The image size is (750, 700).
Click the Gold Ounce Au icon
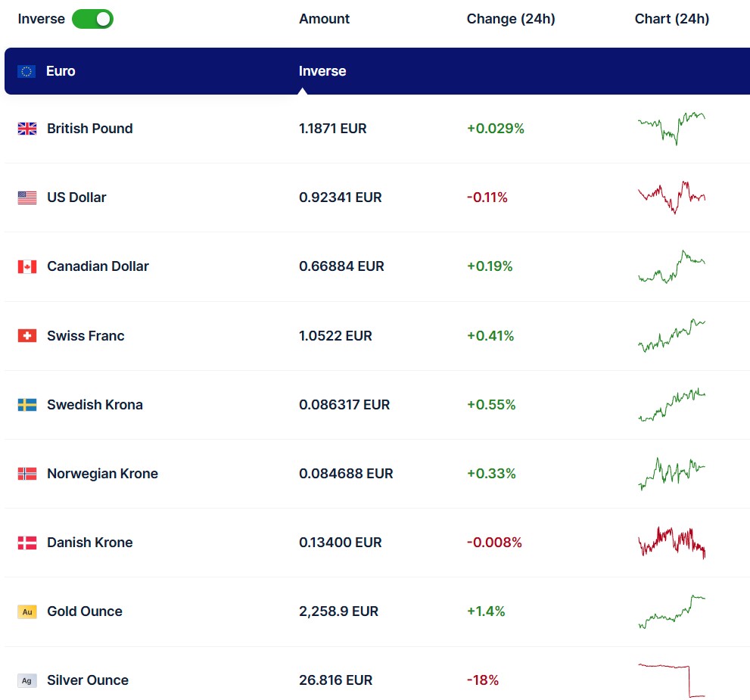27,611
